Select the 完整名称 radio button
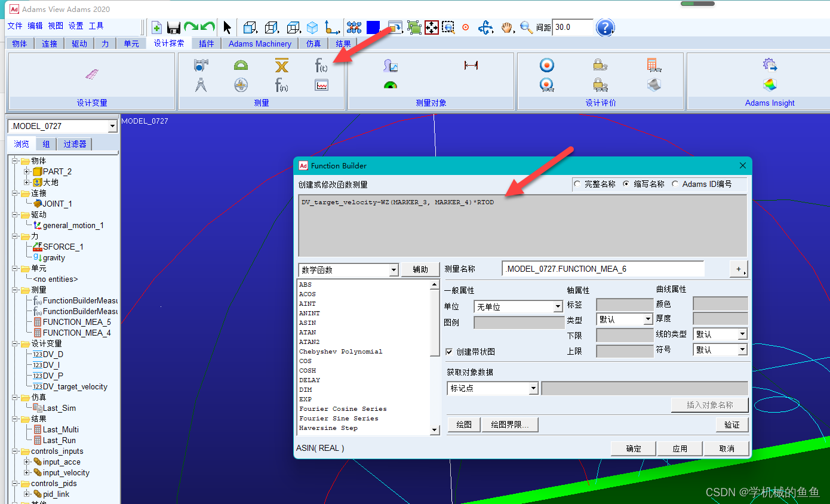This screenshot has height=504, width=830. pyautogui.click(x=577, y=184)
